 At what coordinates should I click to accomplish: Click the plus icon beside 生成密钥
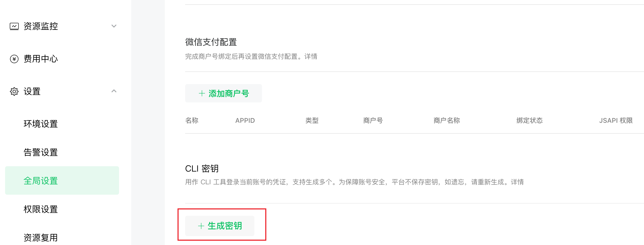point(201,226)
